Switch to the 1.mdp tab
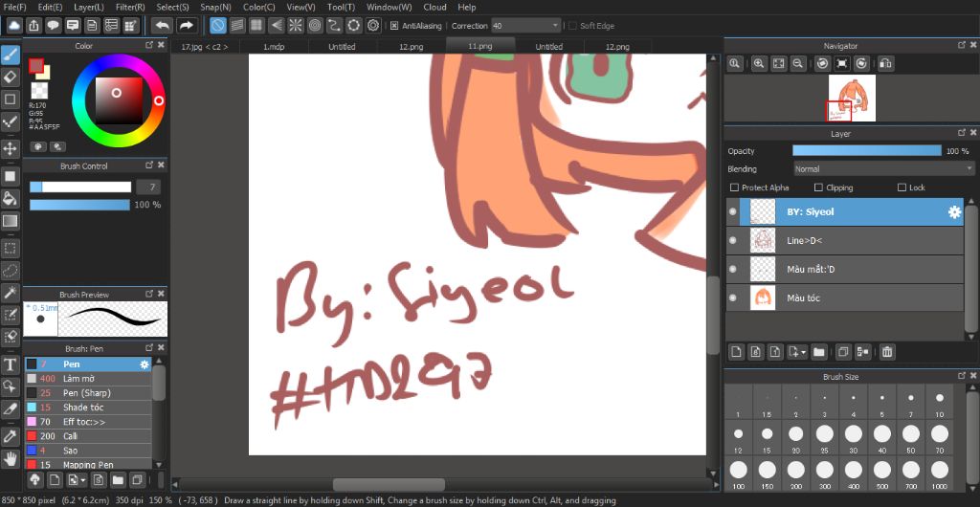Screen dimensions: 980x507 click(274, 47)
